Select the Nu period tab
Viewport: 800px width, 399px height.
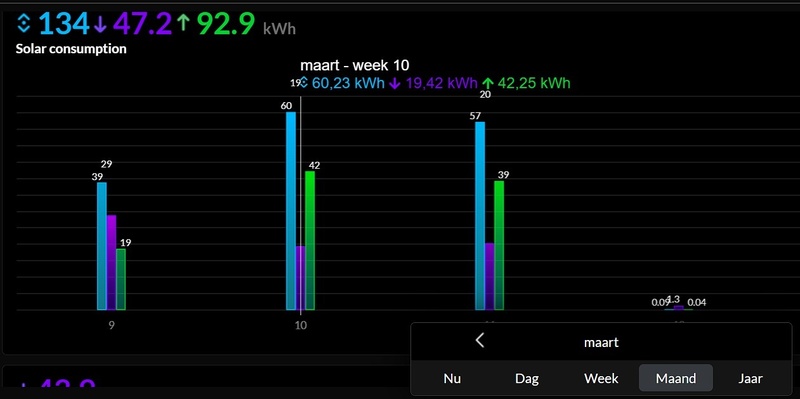(x=452, y=378)
